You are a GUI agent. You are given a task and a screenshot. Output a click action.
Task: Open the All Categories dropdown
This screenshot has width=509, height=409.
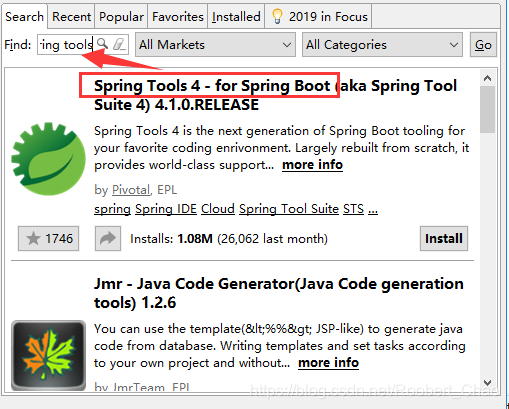pyautogui.click(x=382, y=45)
